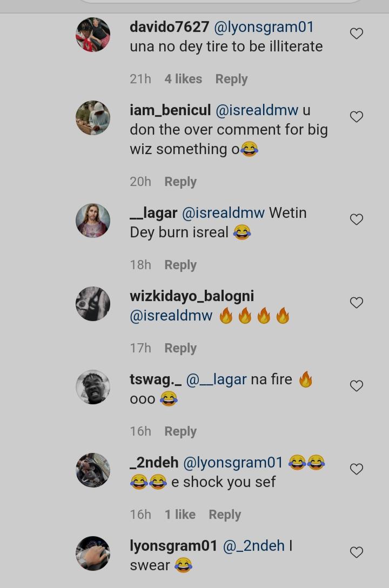Reply to wizkidayo_balogni's comment
This screenshot has width=389, height=588.
180,348
